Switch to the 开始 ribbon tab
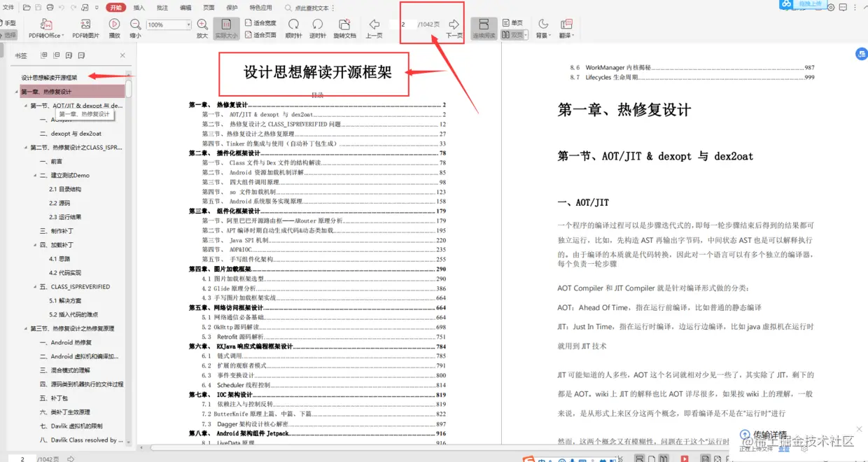 click(116, 8)
